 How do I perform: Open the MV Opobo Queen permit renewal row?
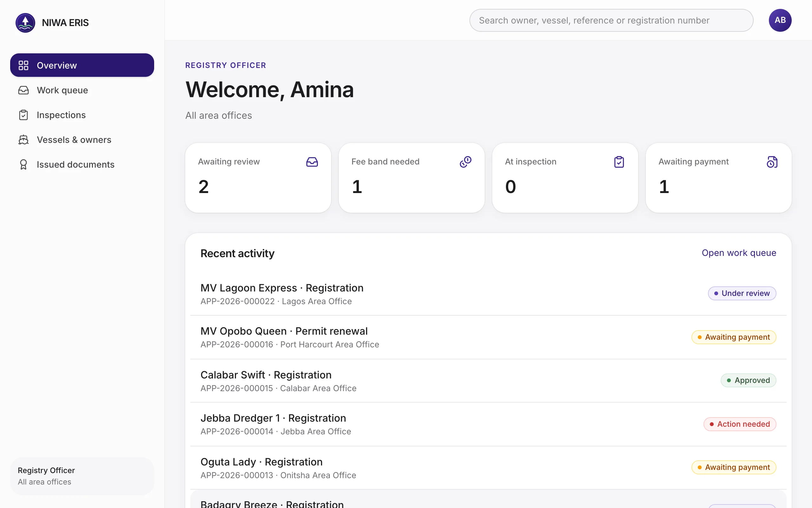click(x=488, y=337)
